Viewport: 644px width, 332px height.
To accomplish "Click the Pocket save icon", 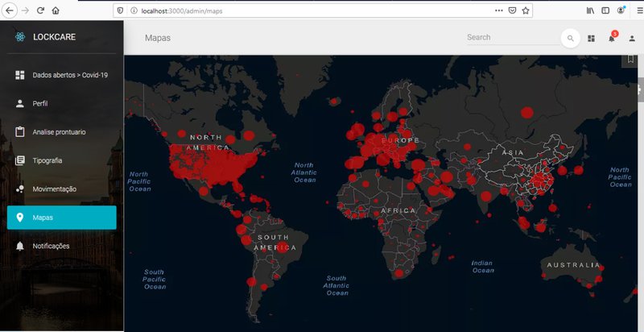I will point(512,10).
